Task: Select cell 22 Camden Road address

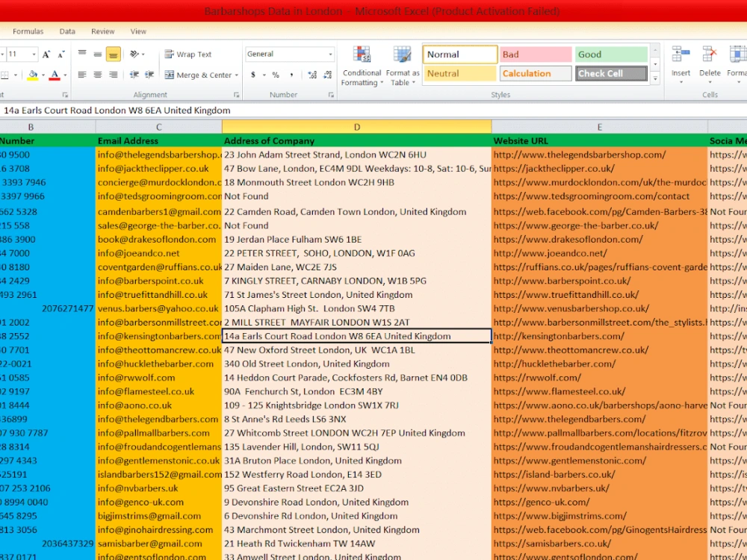Action: (357, 212)
